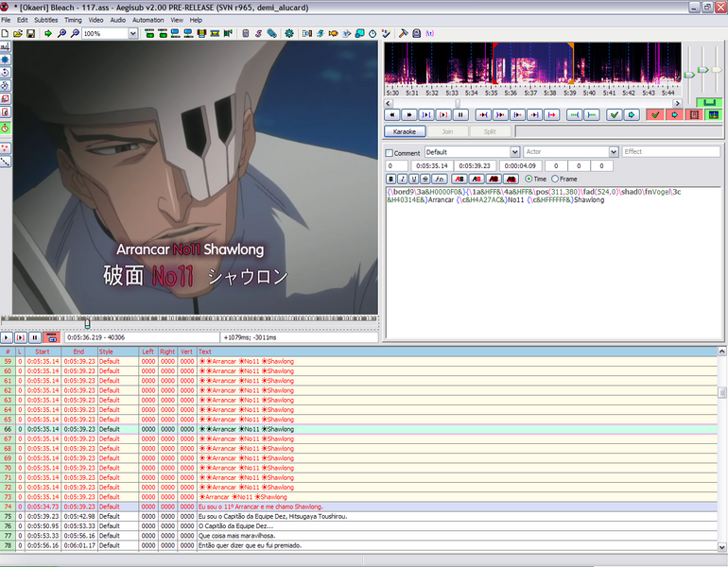
Task: Open the Attachments paperclip toolbar icon
Action: click(x=272, y=33)
